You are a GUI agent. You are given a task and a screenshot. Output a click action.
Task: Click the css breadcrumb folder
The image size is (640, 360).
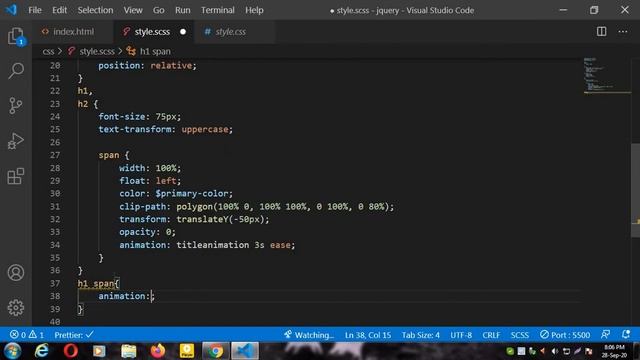48,51
